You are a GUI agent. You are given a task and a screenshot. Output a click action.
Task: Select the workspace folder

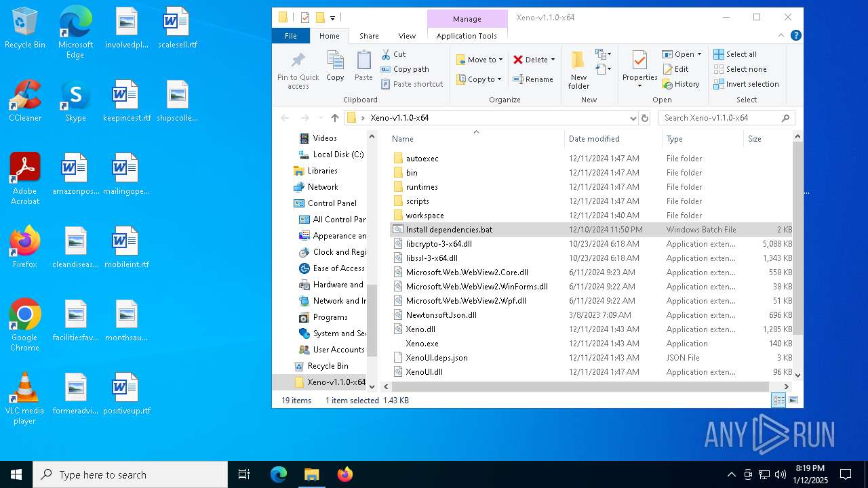[425, 216]
